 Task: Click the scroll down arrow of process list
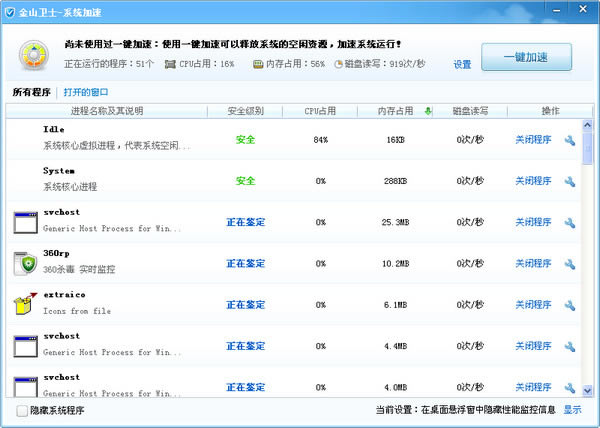pos(587,388)
